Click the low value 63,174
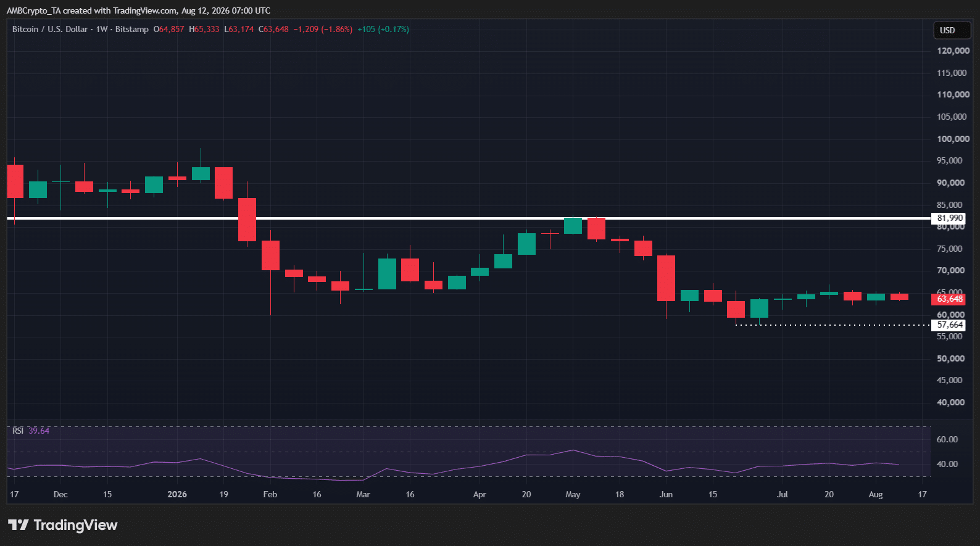This screenshot has height=546, width=980. coord(241,29)
